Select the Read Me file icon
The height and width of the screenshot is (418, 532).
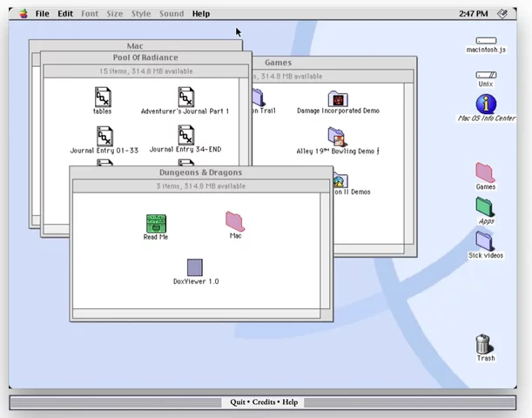click(156, 223)
